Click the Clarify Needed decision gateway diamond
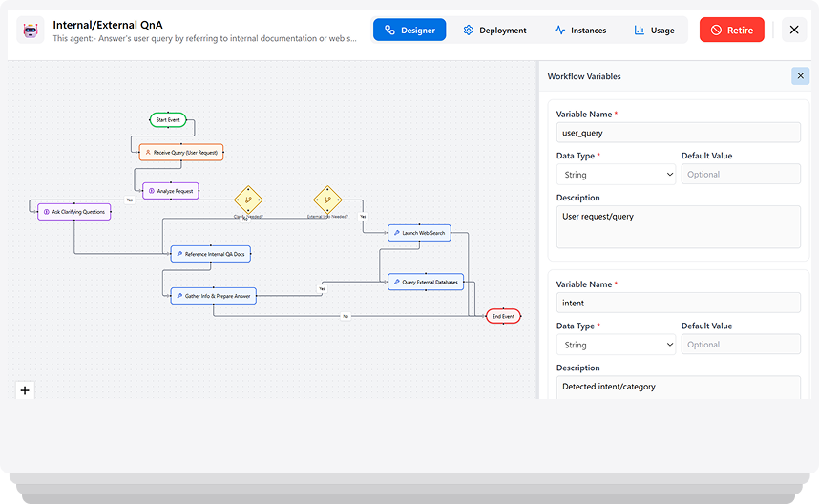Image resolution: width=819 pixels, height=504 pixels. click(x=249, y=200)
